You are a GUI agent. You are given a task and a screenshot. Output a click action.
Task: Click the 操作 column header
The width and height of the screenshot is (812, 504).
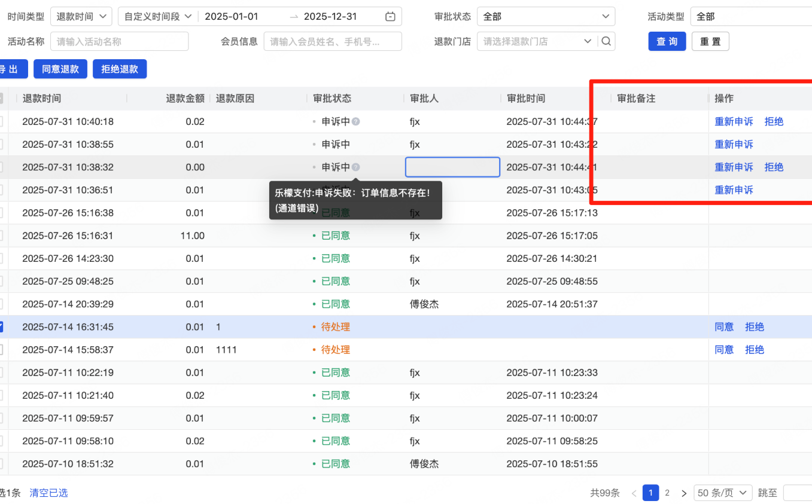click(724, 99)
